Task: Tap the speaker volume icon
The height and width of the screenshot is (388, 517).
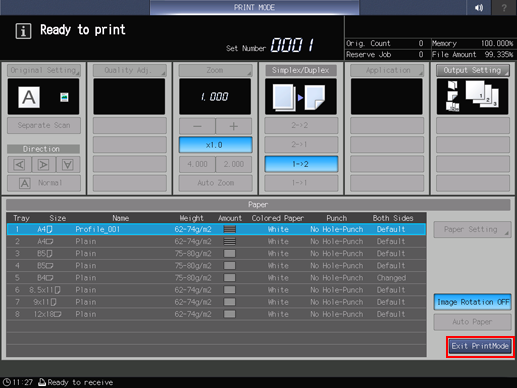Action: tap(479, 7)
